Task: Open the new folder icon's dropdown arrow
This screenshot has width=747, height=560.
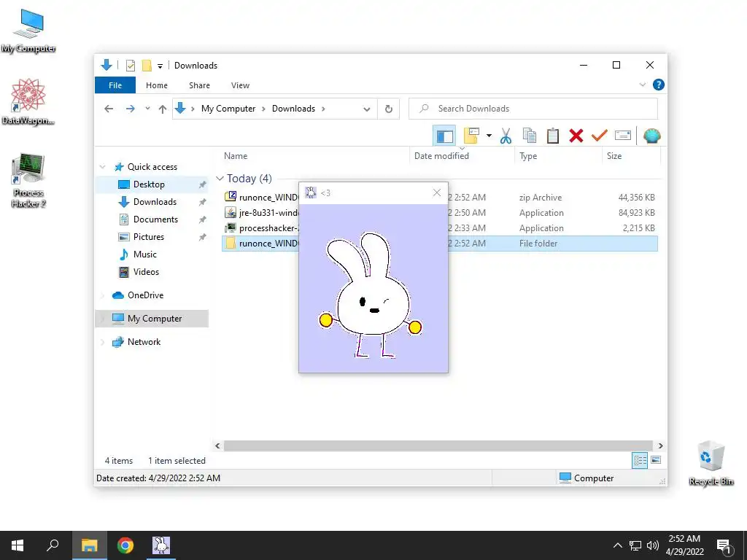Action: 489,136
